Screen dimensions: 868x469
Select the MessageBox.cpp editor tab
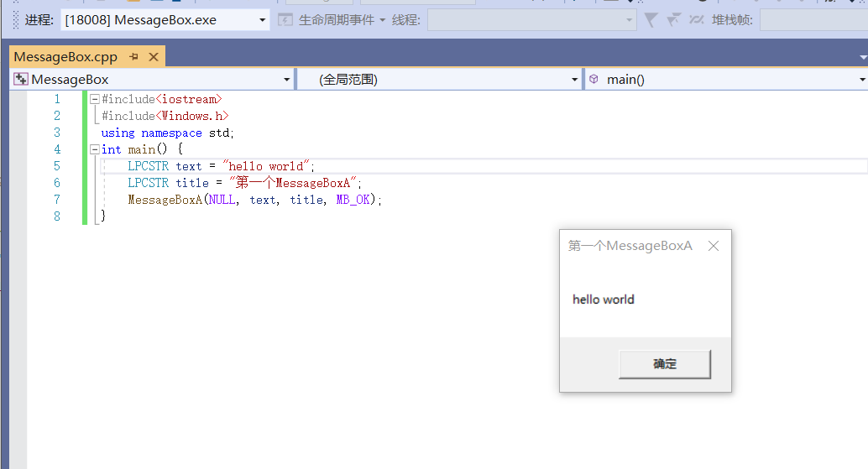tap(65, 57)
